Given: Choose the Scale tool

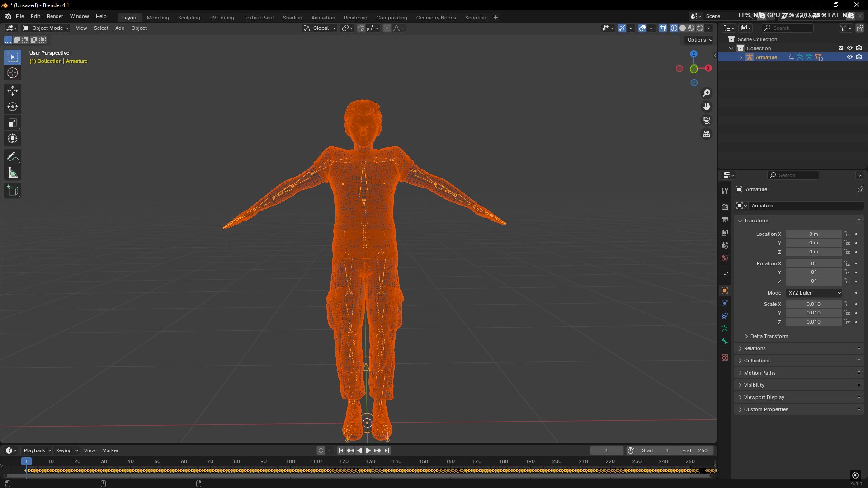Looking at the screenshot, I should 13,123.
